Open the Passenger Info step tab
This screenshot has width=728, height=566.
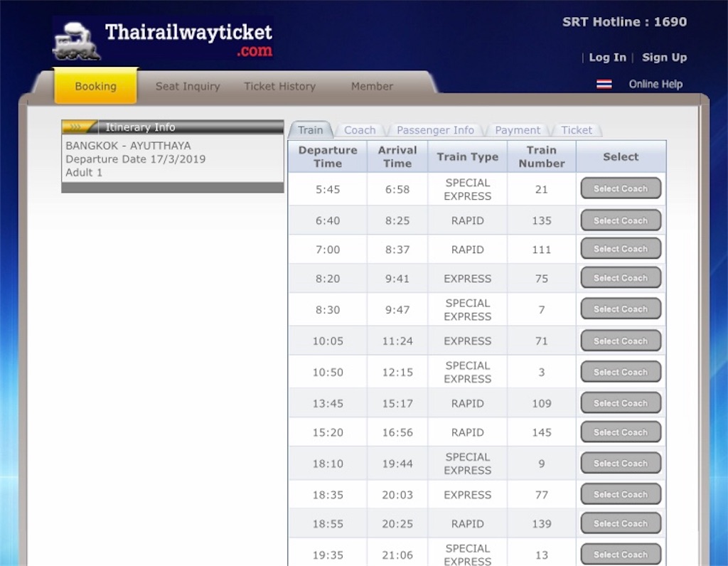(435, 130)
